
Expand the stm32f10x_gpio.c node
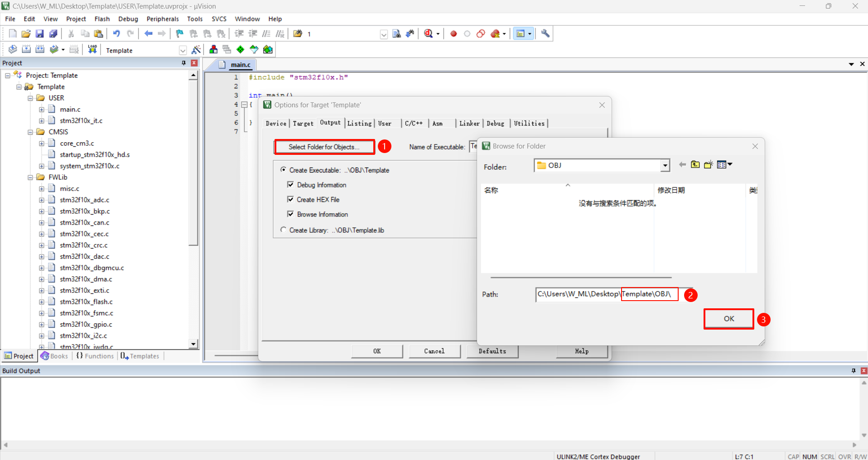point(42,324)
